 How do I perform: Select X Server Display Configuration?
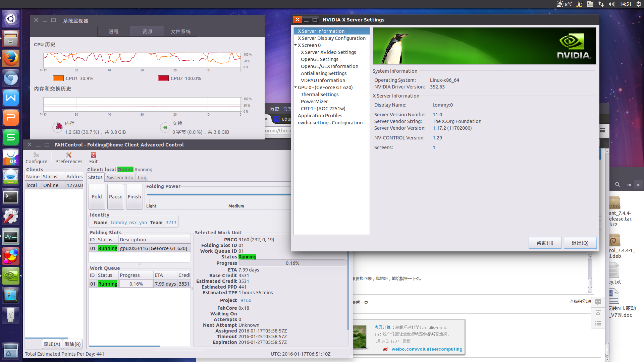[x=332, y=38]
